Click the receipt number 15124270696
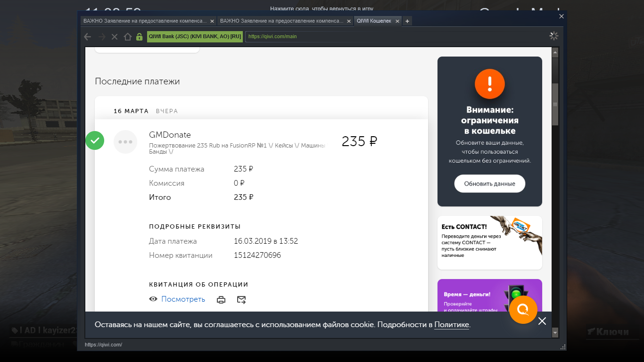 coord(257,255)
